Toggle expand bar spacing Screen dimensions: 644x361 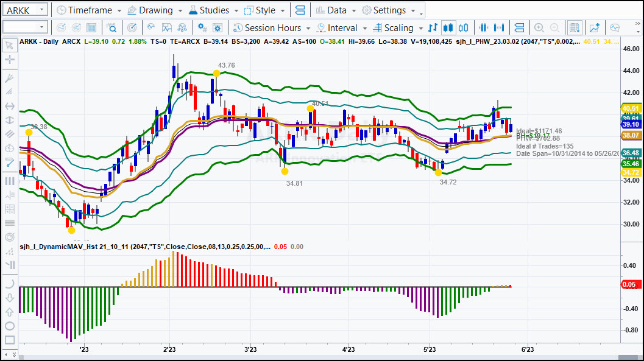click(x=499, y=28)
